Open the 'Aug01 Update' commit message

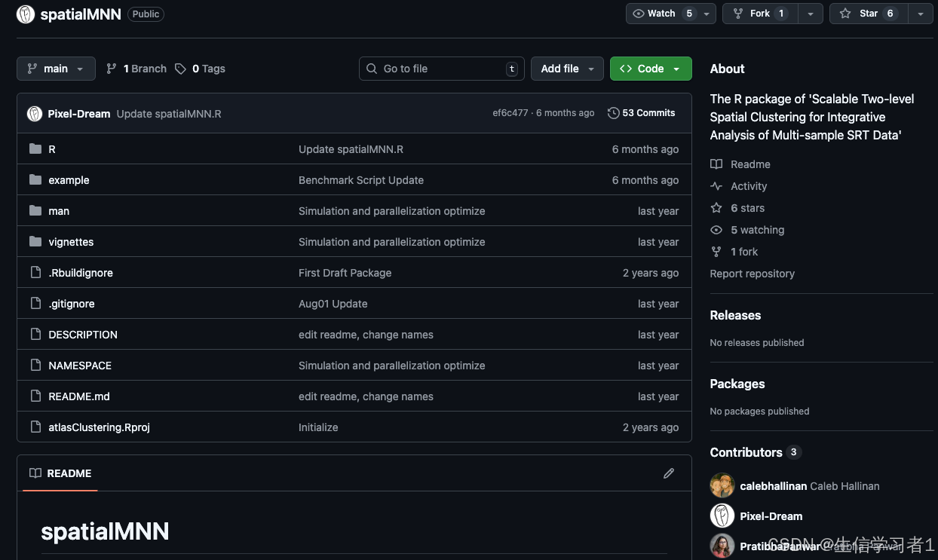point(333,304)
